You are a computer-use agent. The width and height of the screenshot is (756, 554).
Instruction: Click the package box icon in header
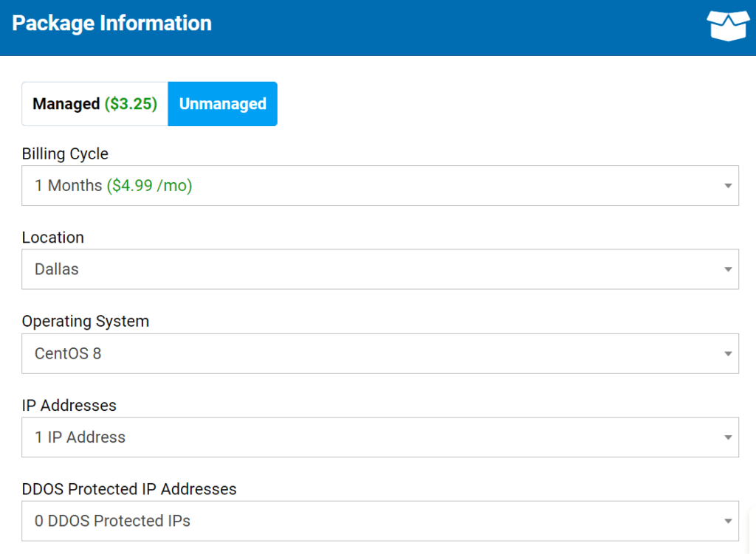[727, 27]
